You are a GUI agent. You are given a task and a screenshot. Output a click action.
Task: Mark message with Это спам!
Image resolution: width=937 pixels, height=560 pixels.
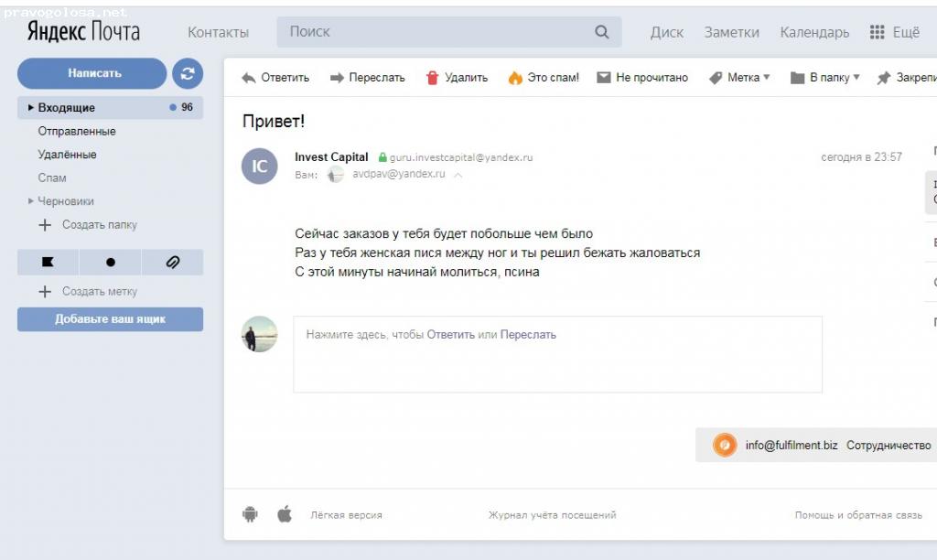(x=544, y=78)
